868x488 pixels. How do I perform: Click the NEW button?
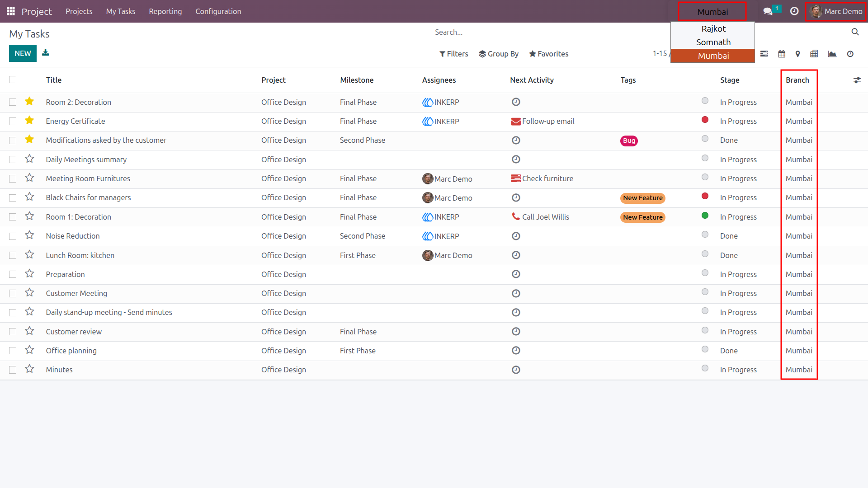(23, 53)
